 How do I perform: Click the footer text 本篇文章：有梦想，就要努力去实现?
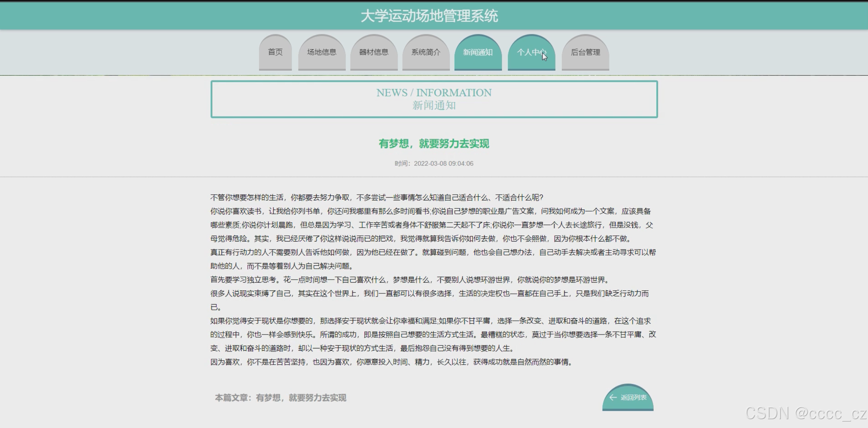[x=280, y=398]
